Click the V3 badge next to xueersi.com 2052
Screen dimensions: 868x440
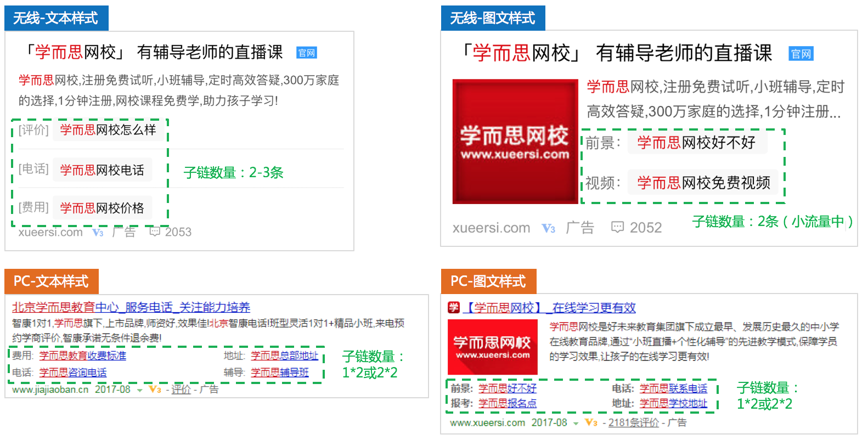pyautogui.click(x=549, y=228)
